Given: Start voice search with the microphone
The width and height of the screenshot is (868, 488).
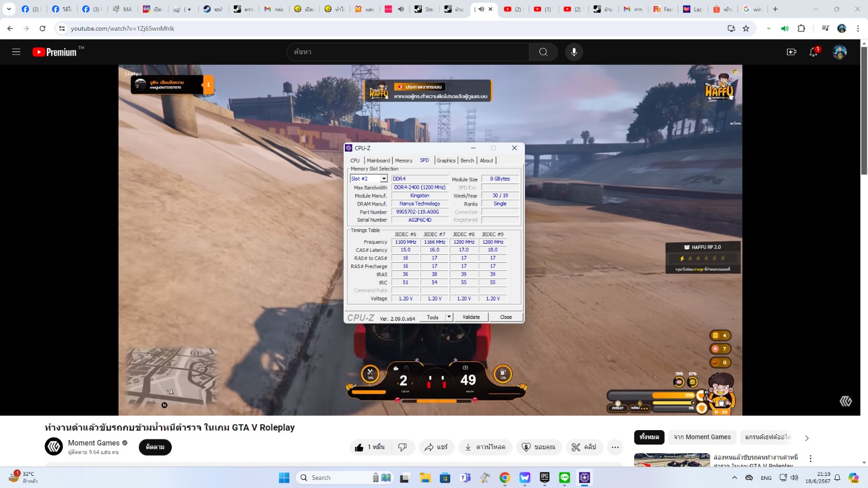Looking at the screenshot, I should tap(573, 52).
